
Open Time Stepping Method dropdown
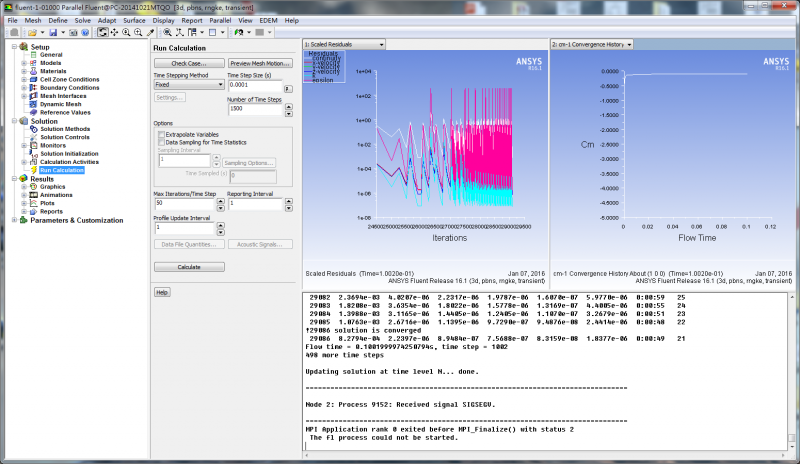[188, 86]
